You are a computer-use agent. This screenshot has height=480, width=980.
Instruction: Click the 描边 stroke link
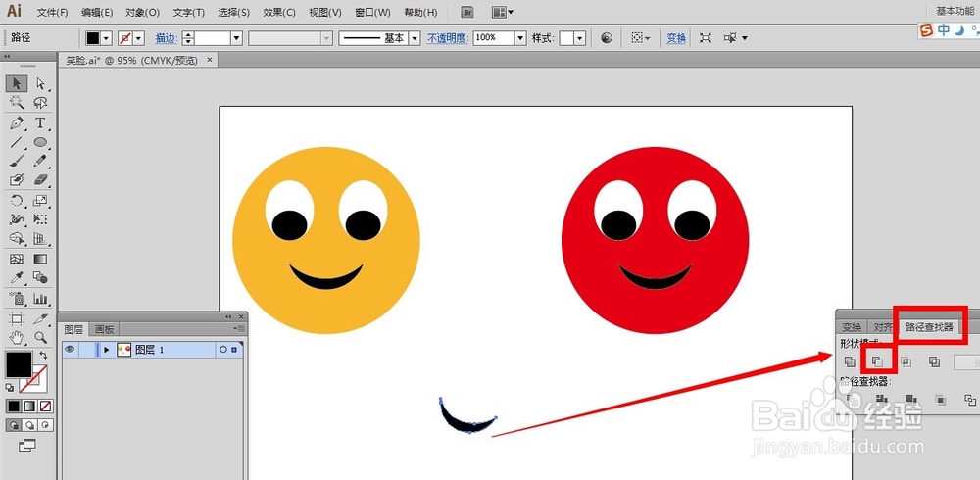tap(165, 38)
